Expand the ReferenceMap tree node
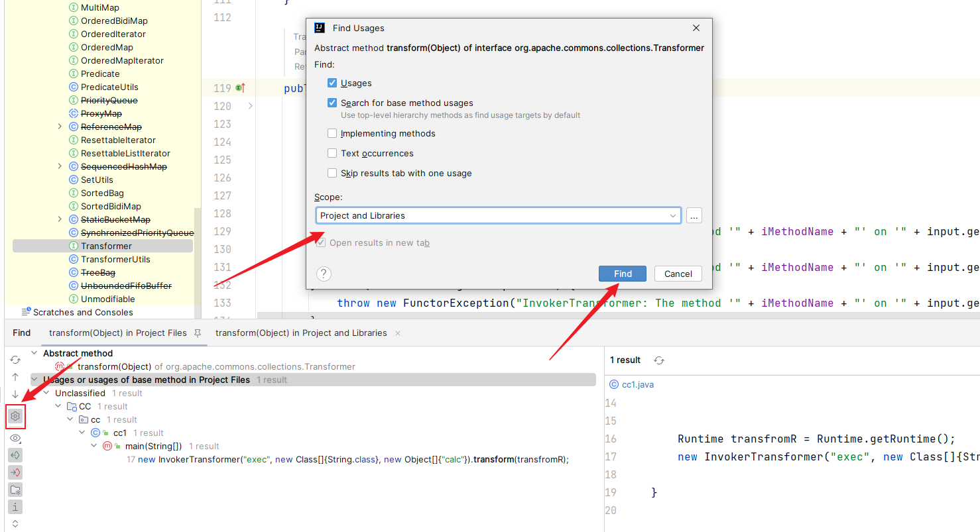This screenshot has height=532, width=980. click(60, 127)
